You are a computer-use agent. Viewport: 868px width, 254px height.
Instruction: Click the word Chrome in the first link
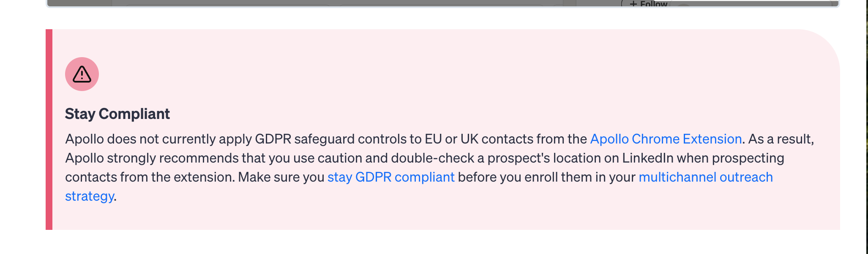[655, 139]
